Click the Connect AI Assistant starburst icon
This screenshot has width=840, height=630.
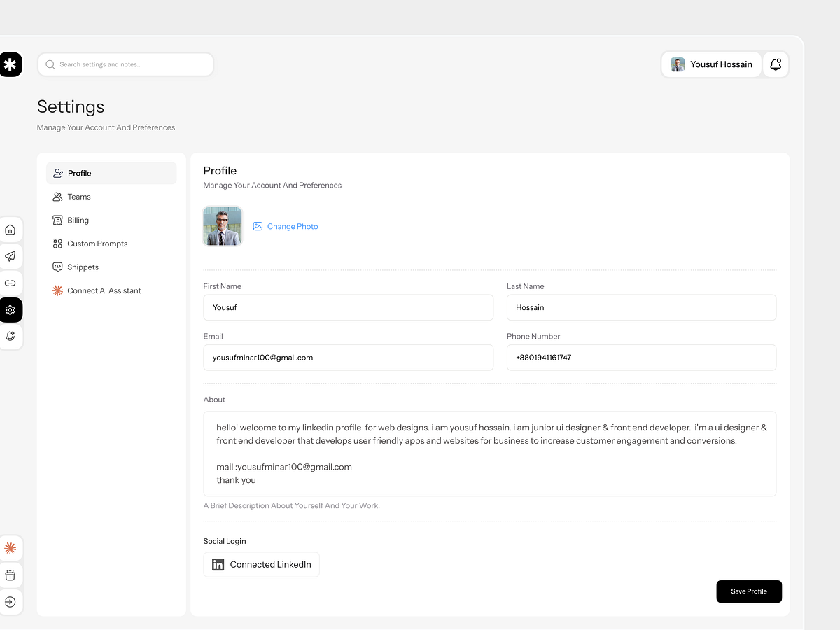click(58, 290)
